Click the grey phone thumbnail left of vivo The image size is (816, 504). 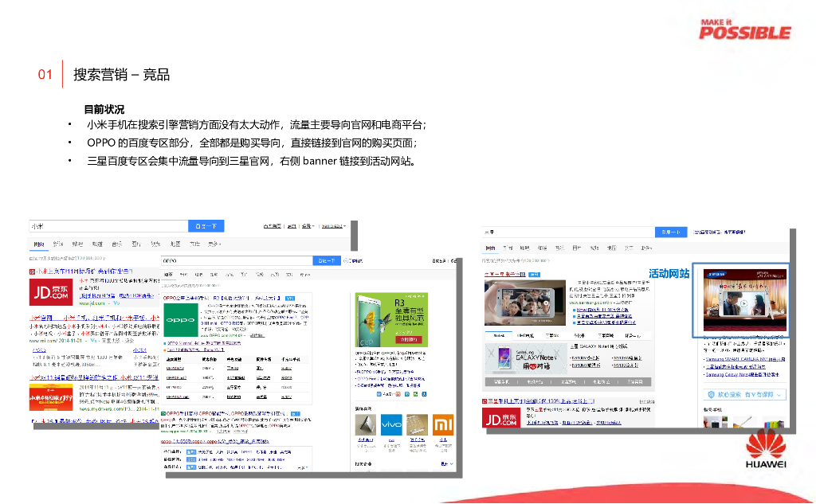click(365, 425)
